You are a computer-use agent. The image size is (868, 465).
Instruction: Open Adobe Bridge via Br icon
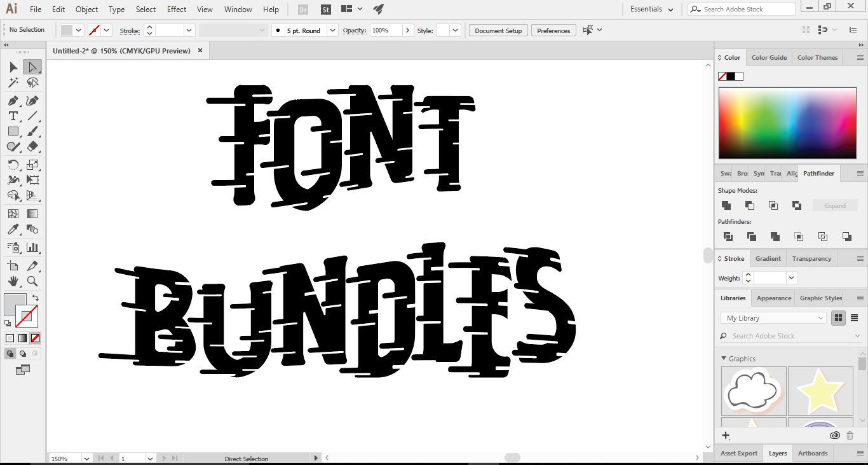(303, 10)
